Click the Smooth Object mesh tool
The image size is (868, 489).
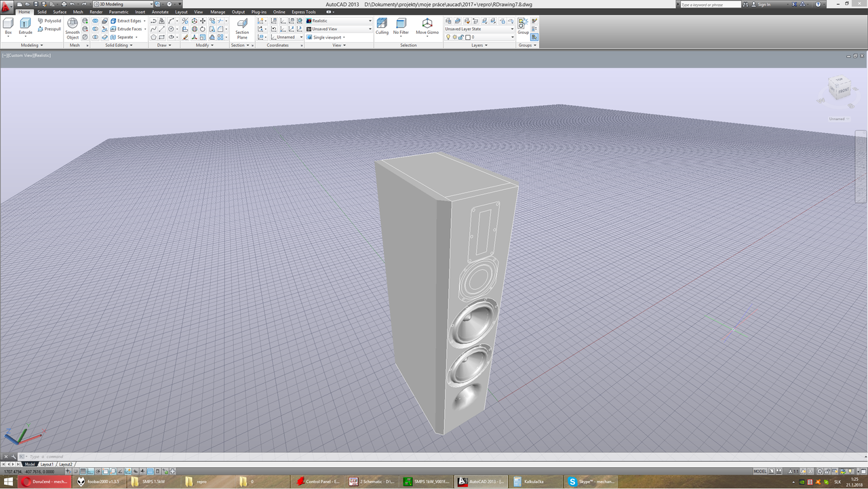tap(73, 29)
